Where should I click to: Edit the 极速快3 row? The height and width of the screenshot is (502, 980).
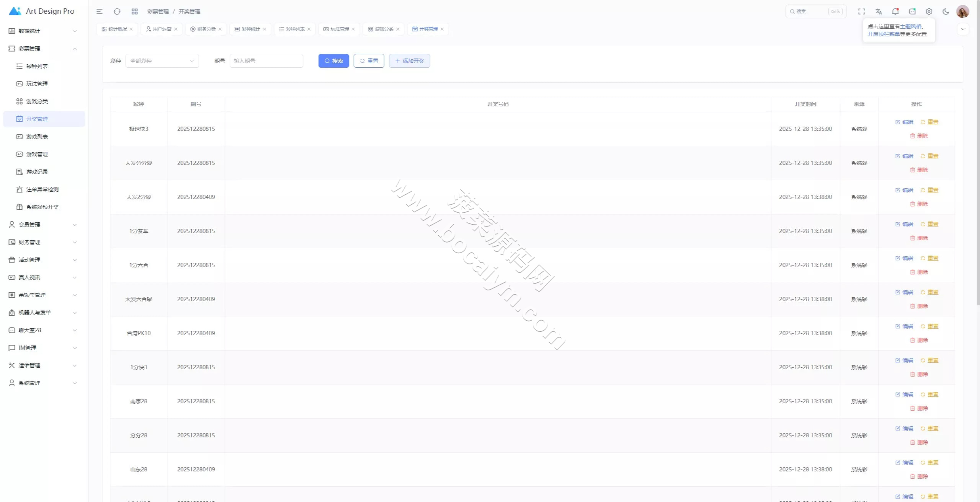904,122
